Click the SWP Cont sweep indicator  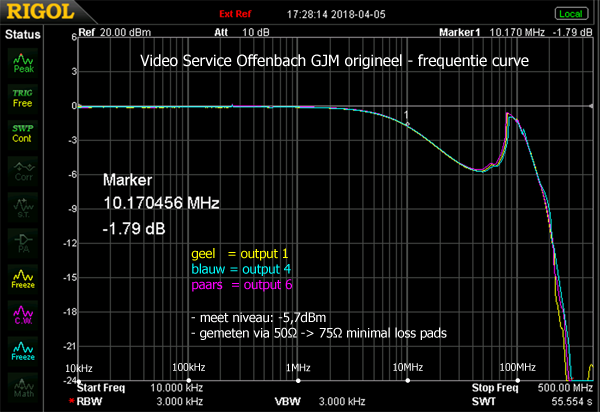[23, 134]
